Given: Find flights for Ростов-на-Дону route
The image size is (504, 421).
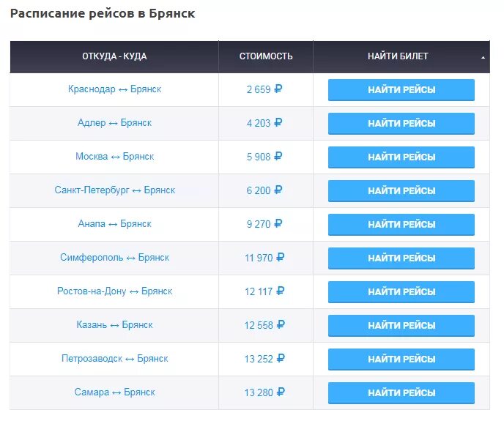Looking at the screenshot, I should point(401,292).
